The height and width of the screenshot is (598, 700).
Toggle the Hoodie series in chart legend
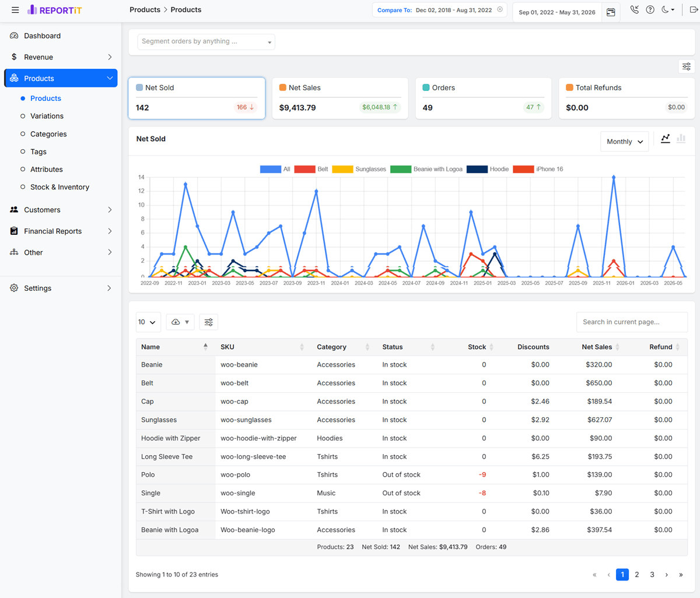pos(488,169)
